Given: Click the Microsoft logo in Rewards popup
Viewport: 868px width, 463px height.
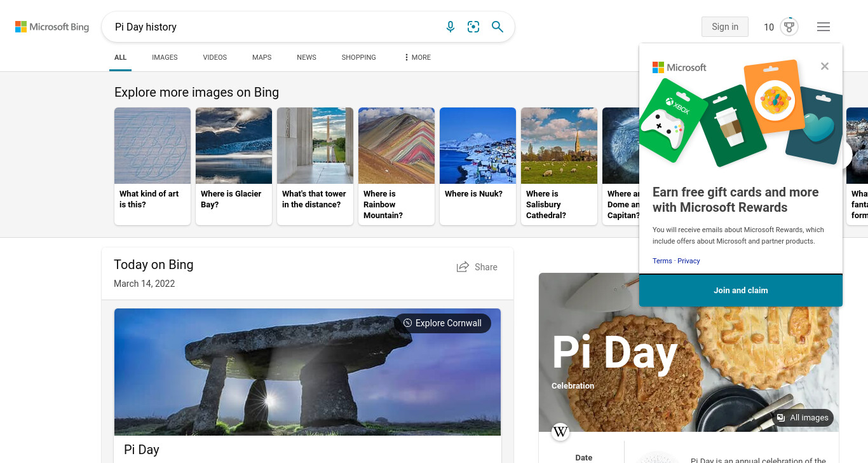Looking at the screenshot, I should pos(679,67).
